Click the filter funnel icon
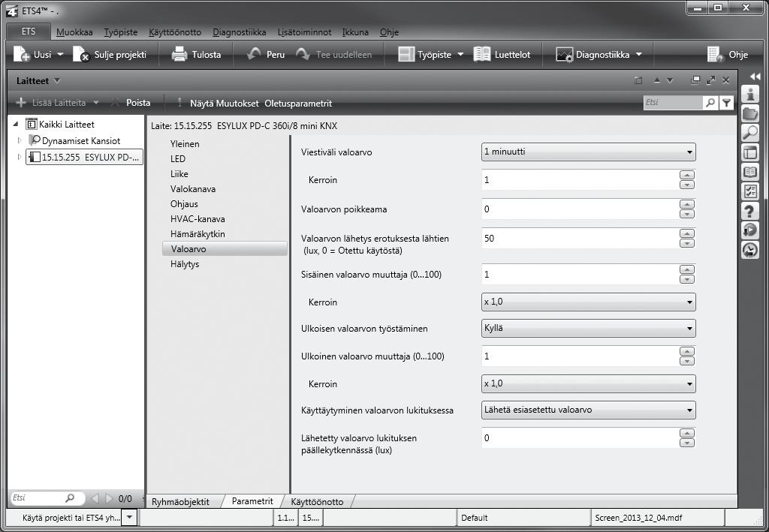Image resolution: width=769 pixels, height=532 pixels. 727,102
